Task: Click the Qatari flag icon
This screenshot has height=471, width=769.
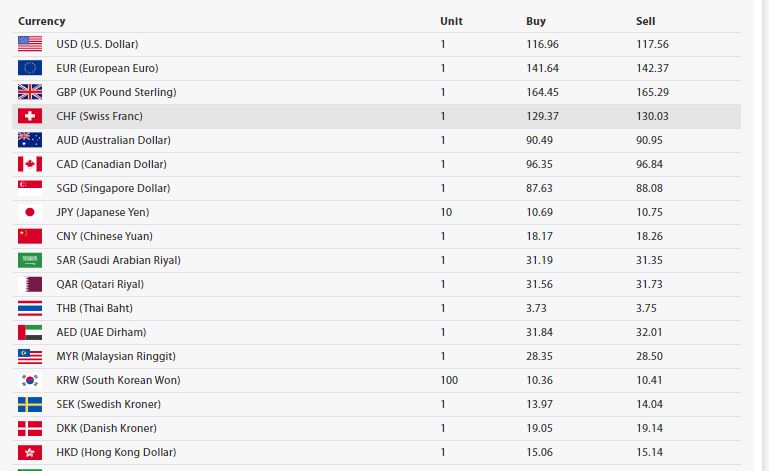Action: [x=30, y=284]
